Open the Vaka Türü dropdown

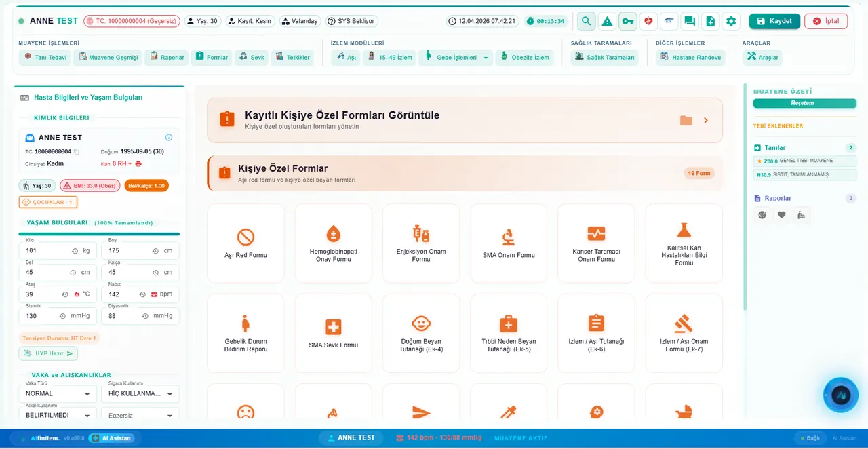click(59, 393)
